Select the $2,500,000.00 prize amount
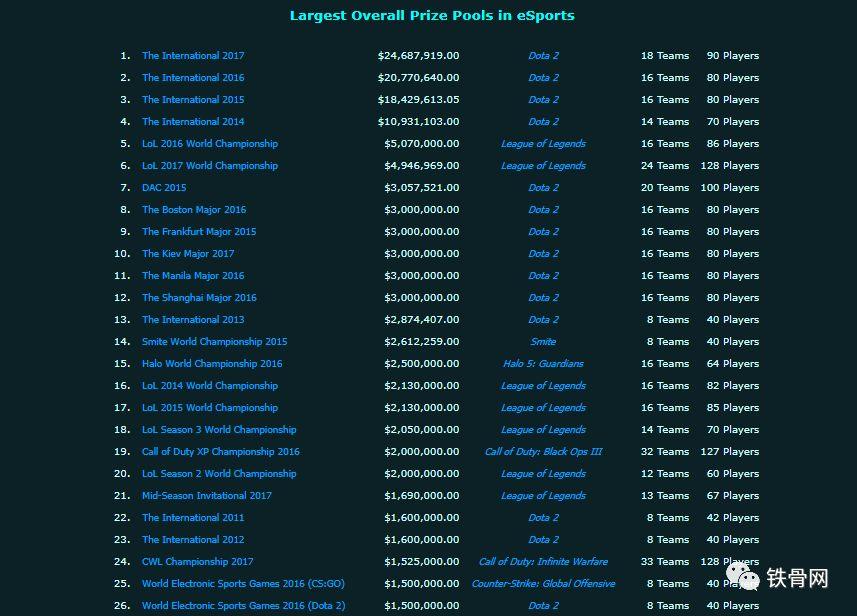Screen dimensions: 857x616 click(x=421, y=363)
